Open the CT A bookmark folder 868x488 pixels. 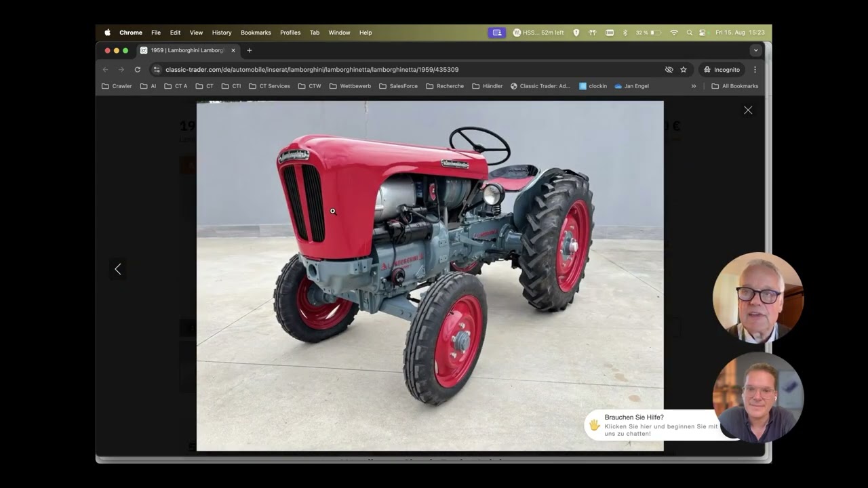coord(176,86)
